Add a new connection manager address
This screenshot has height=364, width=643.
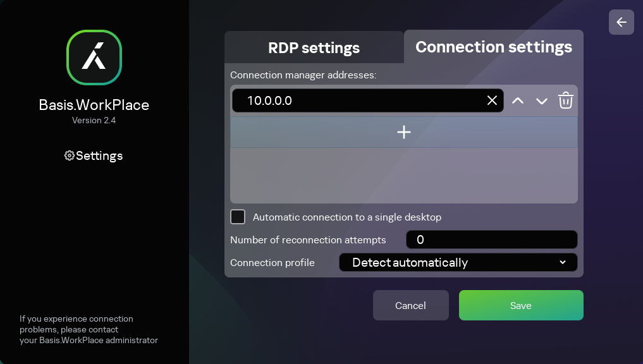(403, 132)
